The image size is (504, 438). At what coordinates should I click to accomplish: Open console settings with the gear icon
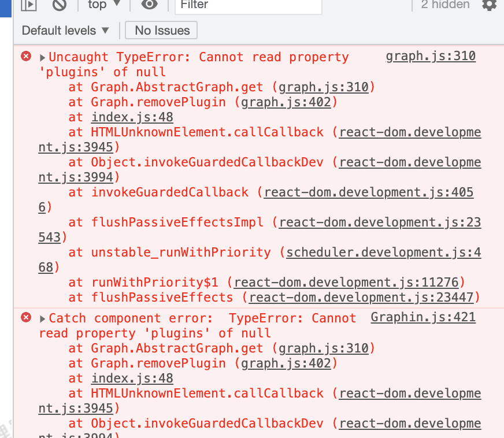click(488, 6)
